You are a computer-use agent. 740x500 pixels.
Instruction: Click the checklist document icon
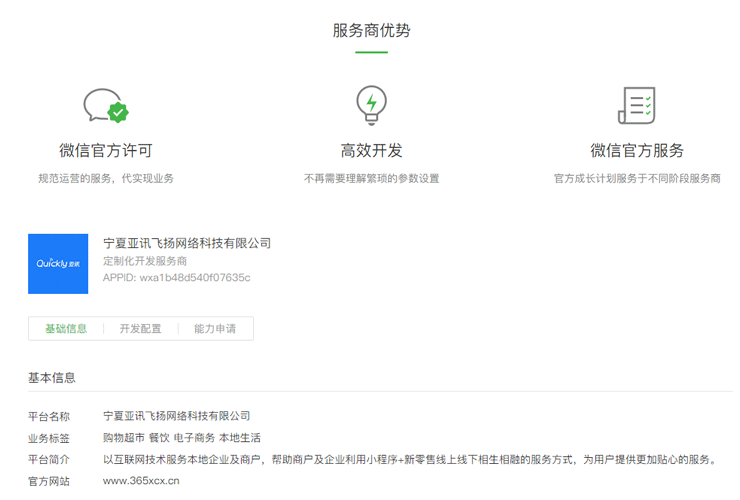tap(637, 105)
